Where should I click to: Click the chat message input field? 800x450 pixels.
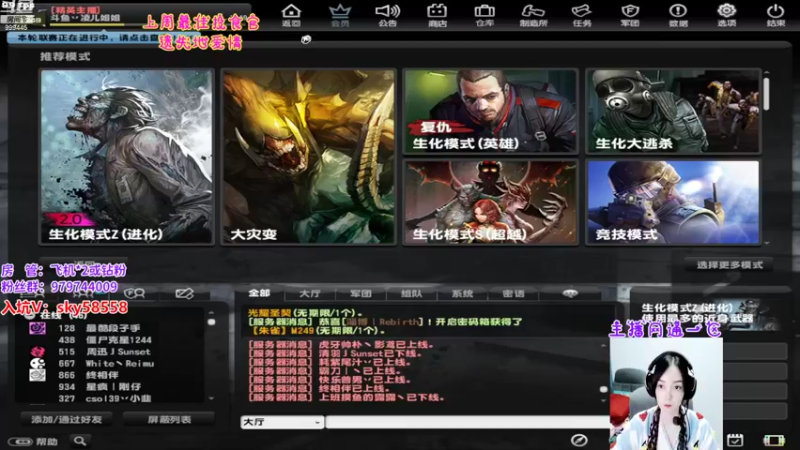pyautogui.click(x=467, y=422)
